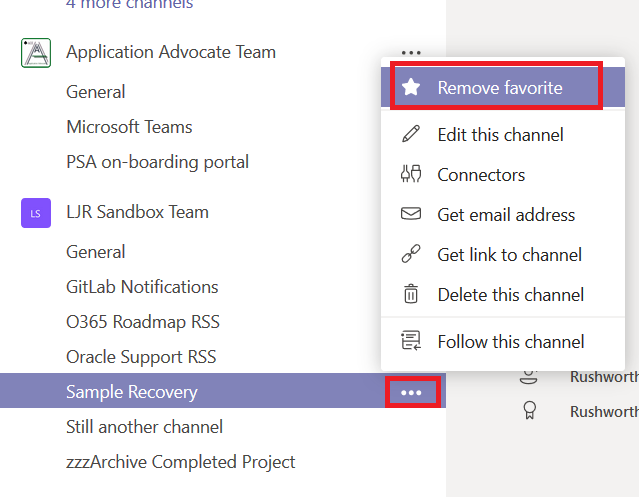Screen dimensions: 639x497
Task: Choose Delete this channel menu entry
Action: pyautogui.click(x=510, y=294)
